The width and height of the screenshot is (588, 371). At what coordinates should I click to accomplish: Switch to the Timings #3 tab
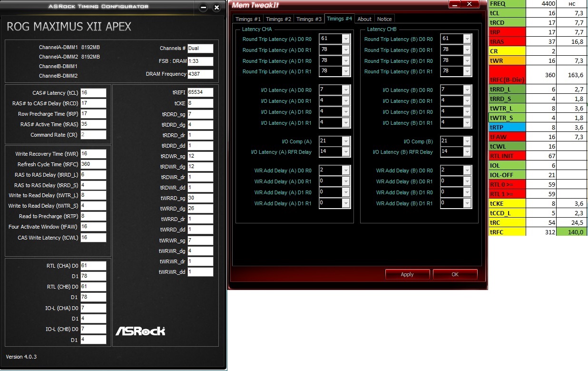click(309, 19)
